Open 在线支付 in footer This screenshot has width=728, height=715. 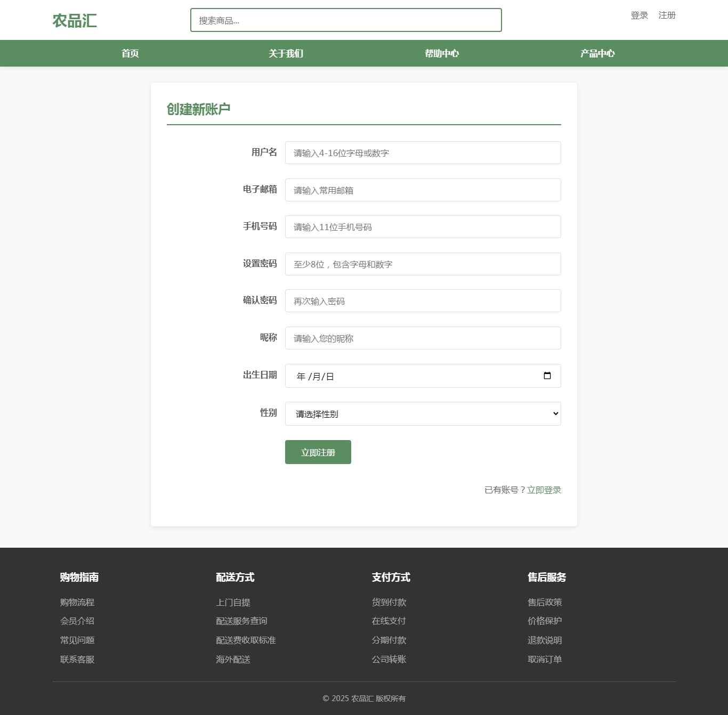[x=389, y=621]
